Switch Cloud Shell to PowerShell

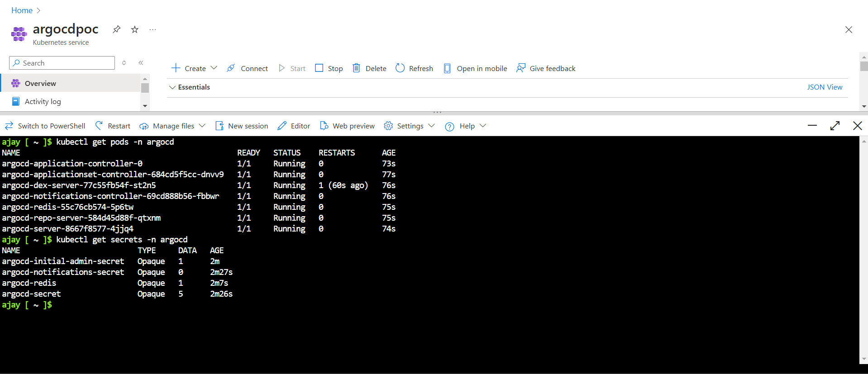pos(45,126)
